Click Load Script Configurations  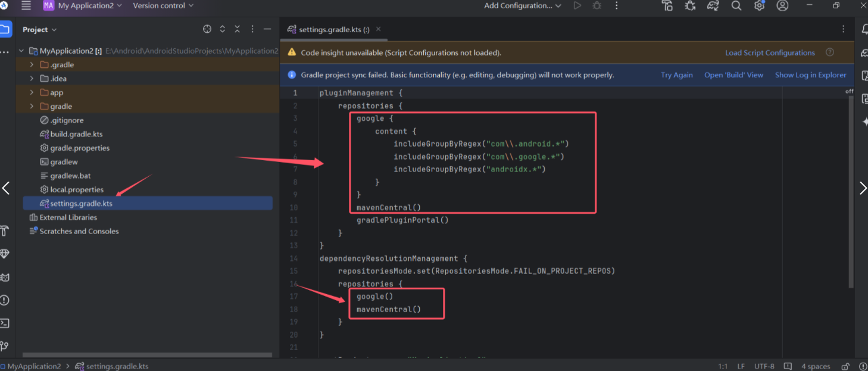[x=769, y=52]
